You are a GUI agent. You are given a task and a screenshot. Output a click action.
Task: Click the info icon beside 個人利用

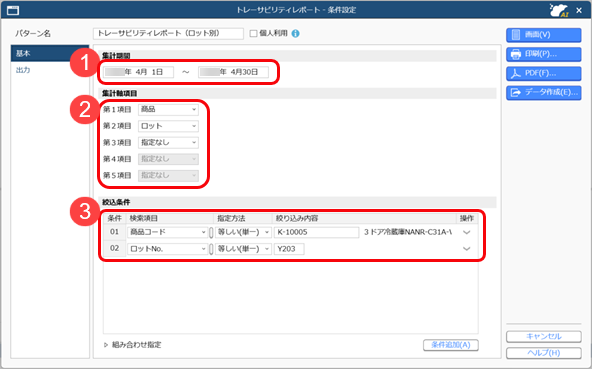(296, 34)
